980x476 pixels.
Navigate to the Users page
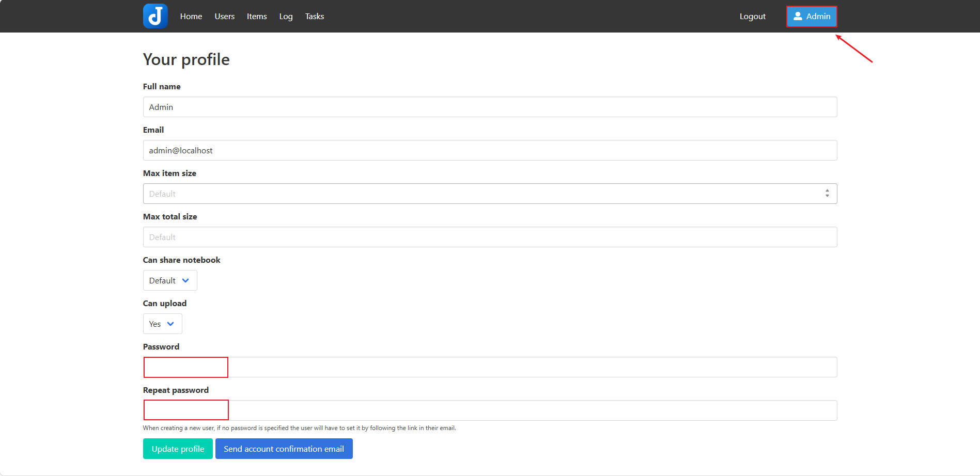224,16
